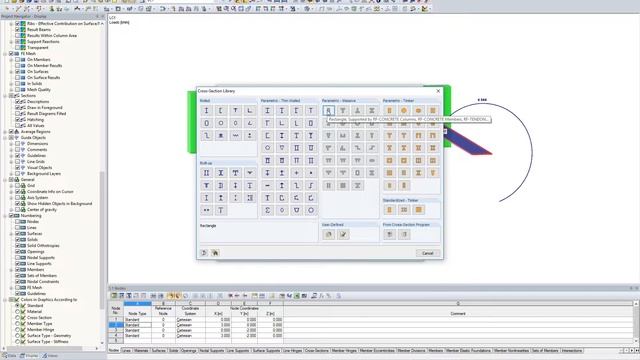Enable Mesh Quality checkbox

click(18, 89)
